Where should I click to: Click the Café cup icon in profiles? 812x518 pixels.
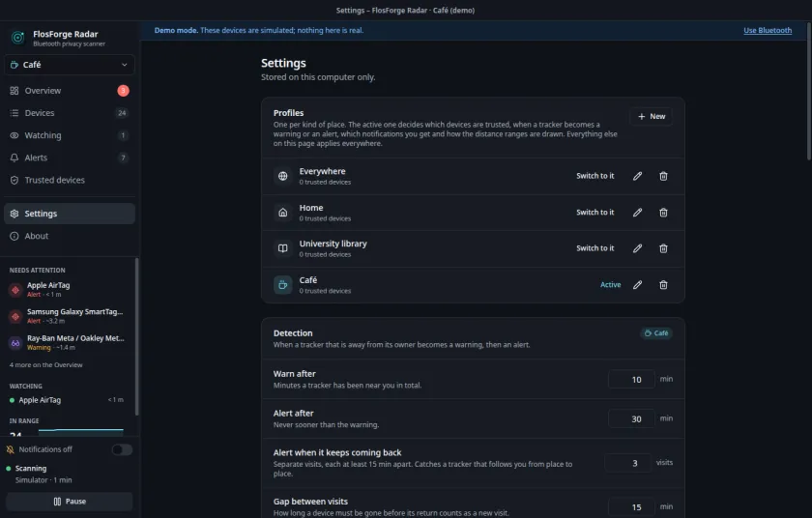282,285
